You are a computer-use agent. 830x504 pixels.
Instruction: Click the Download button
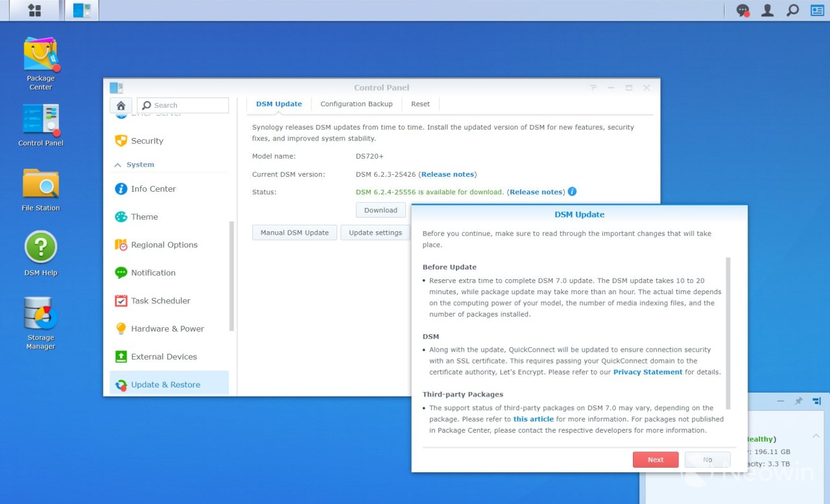pos(381,210)
